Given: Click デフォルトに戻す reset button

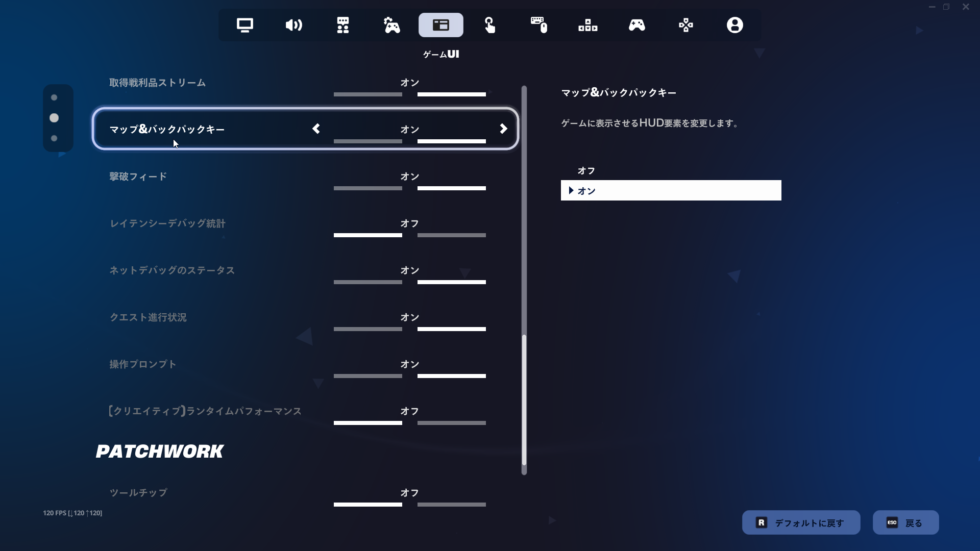Looking at the screenshot, I should 801,522.
